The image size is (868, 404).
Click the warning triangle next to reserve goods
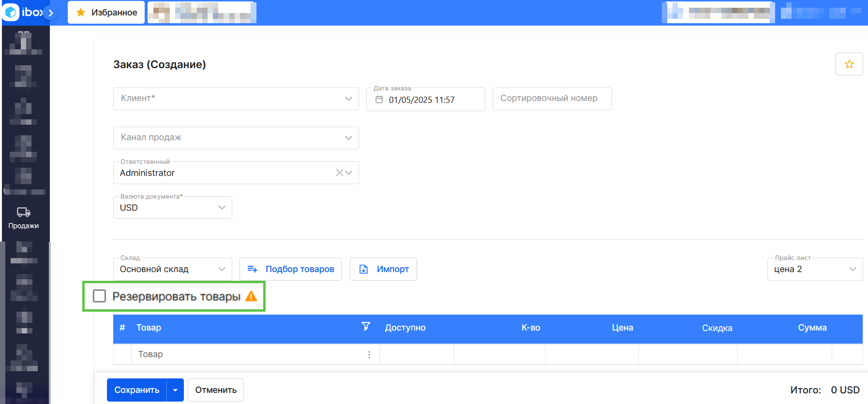[x=251, y=296]
